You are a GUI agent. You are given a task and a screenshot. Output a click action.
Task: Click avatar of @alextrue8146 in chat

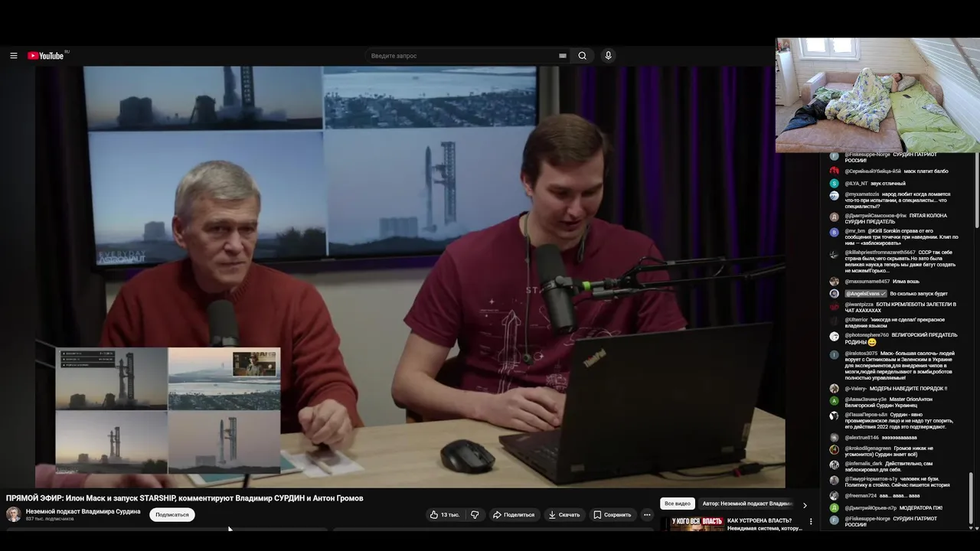[835, 437]
